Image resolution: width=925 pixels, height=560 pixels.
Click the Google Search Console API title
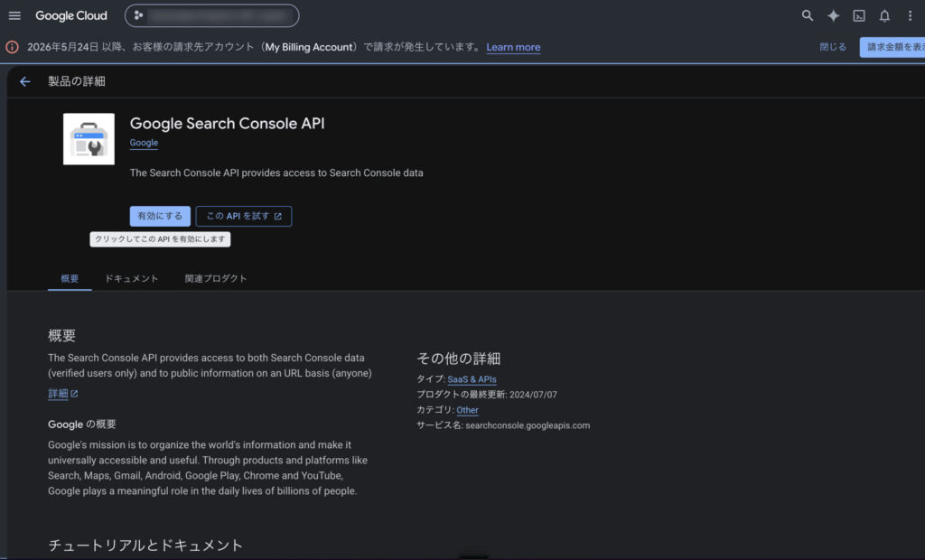point(227,124)
